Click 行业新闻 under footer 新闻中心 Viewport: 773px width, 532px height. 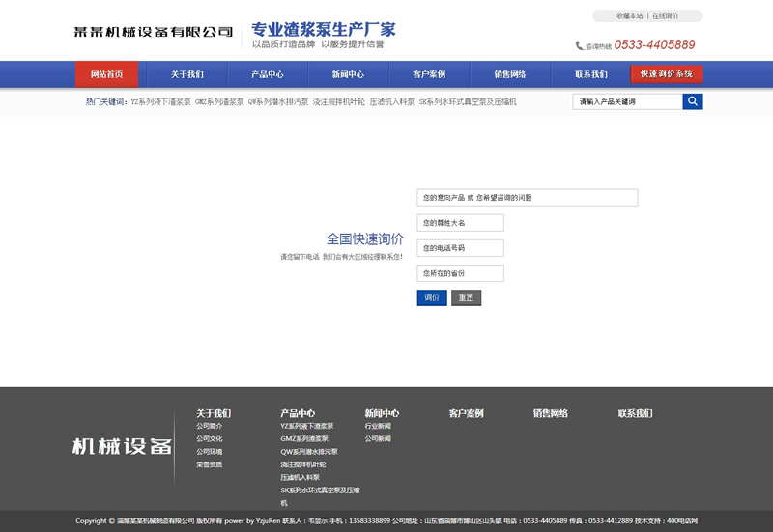pos(378,426)
